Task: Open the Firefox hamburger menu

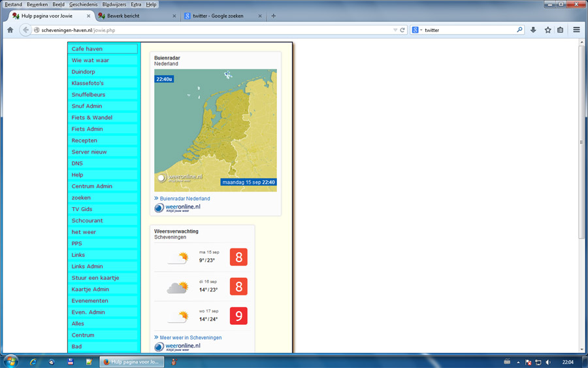Action: 576,30
